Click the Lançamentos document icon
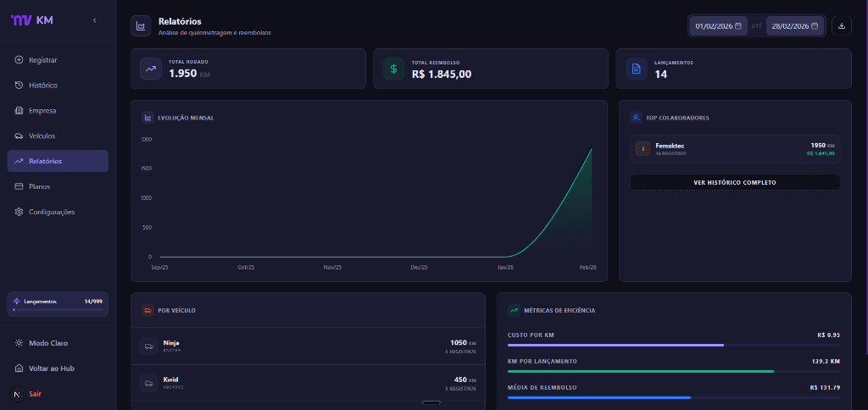 click(x=636, y=69)
